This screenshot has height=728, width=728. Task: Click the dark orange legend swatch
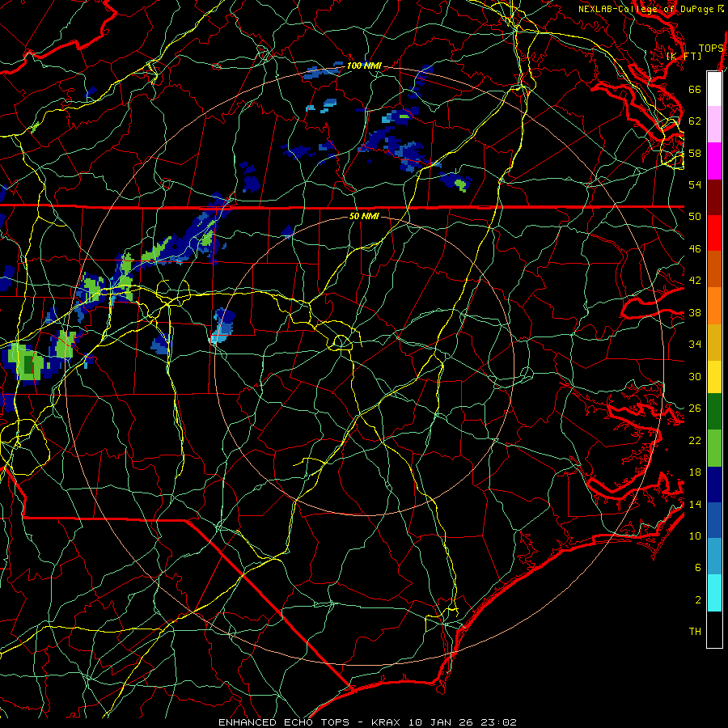(714, 269)
